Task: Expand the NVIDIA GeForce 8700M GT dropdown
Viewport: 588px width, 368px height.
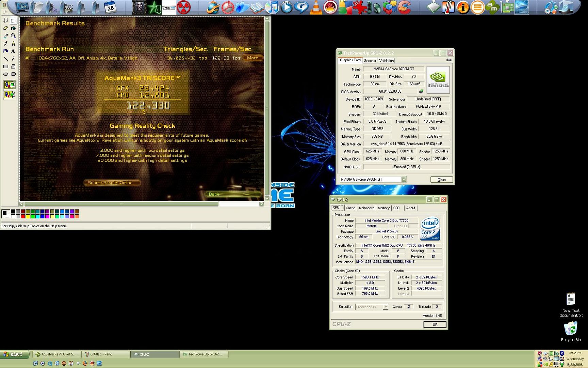Action: 404,179
